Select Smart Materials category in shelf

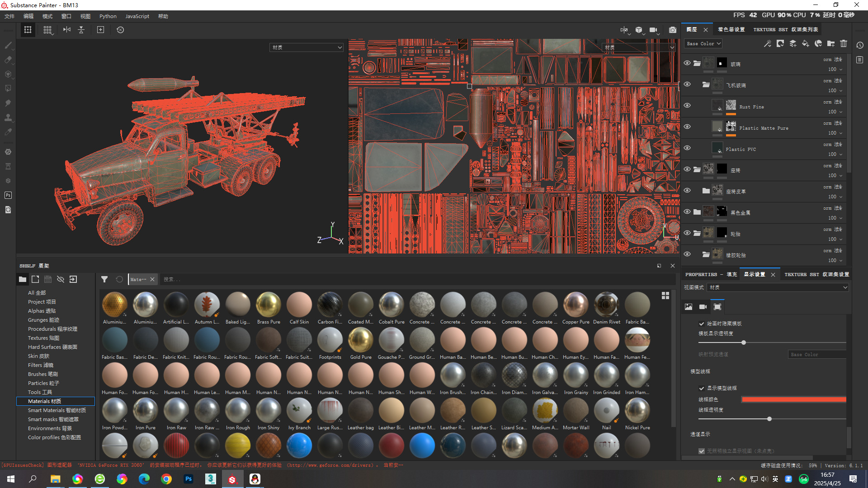[x=57, y=410]
